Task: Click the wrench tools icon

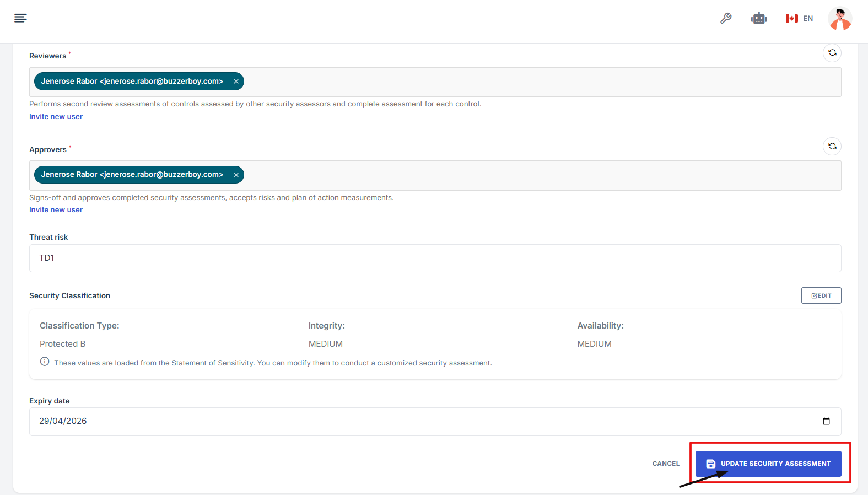Action: (726, 18)
